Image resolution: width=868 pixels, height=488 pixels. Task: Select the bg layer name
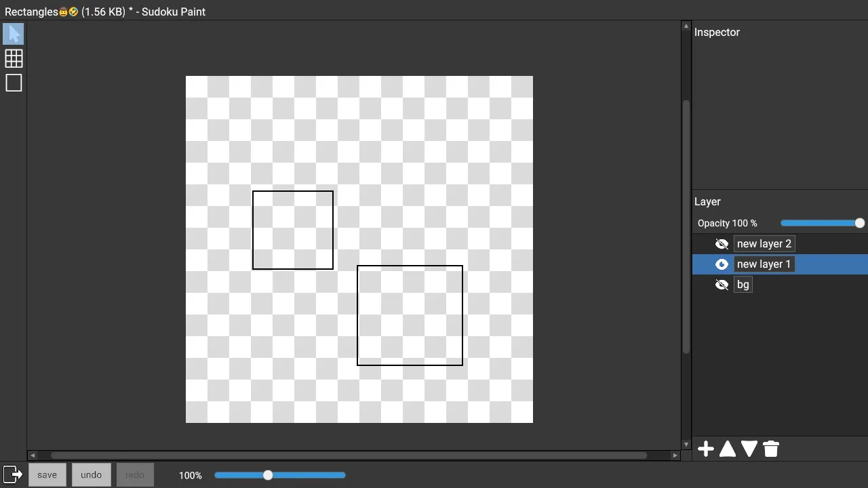click(x=743, y=285)
